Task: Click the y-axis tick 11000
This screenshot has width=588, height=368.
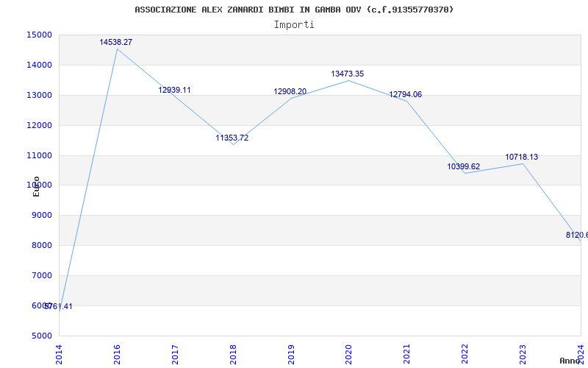Action: point(39,155)
